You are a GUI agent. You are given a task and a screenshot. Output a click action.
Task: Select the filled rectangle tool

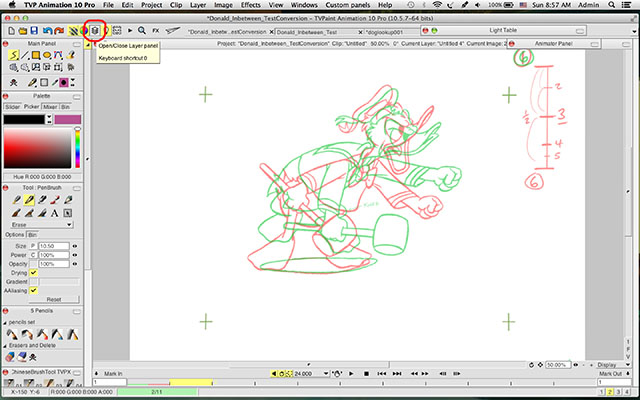36,55
